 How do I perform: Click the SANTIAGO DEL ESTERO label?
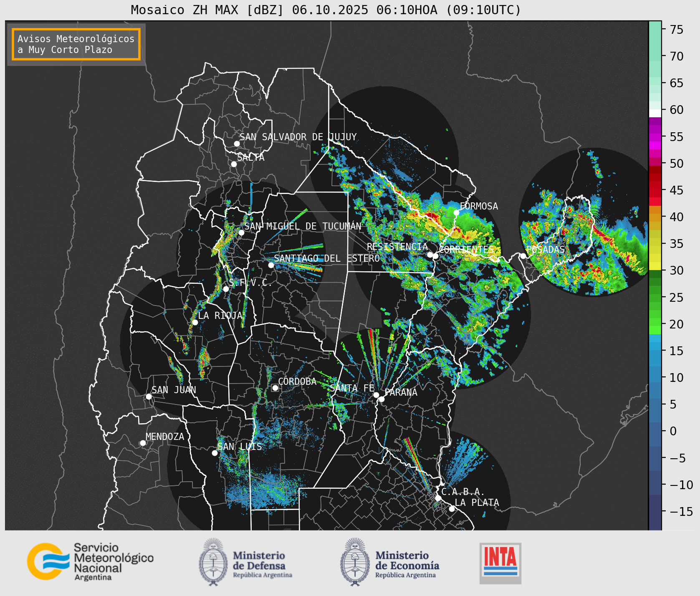327,258
